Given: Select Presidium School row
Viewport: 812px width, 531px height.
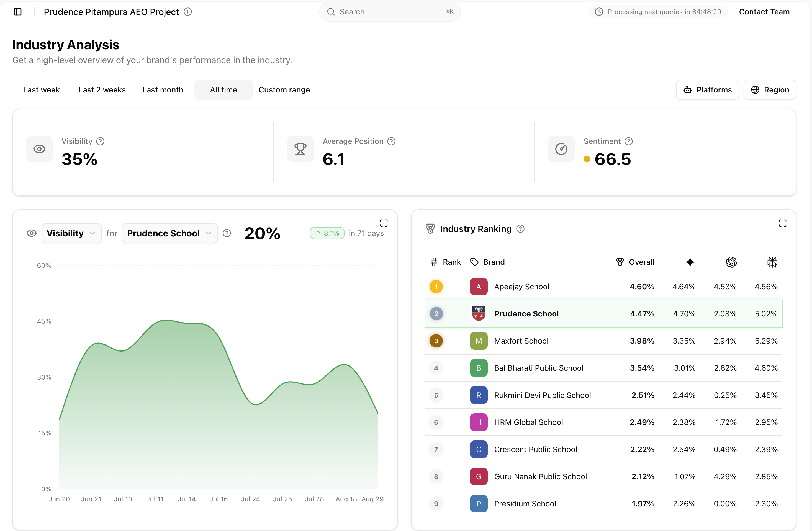Looking at the screenshot, I should [603, 504].
